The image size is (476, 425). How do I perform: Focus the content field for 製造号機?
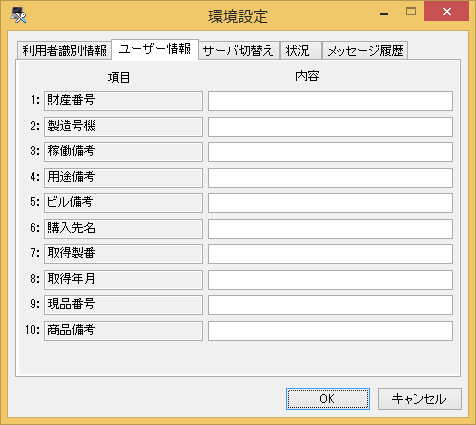[330, 127]
